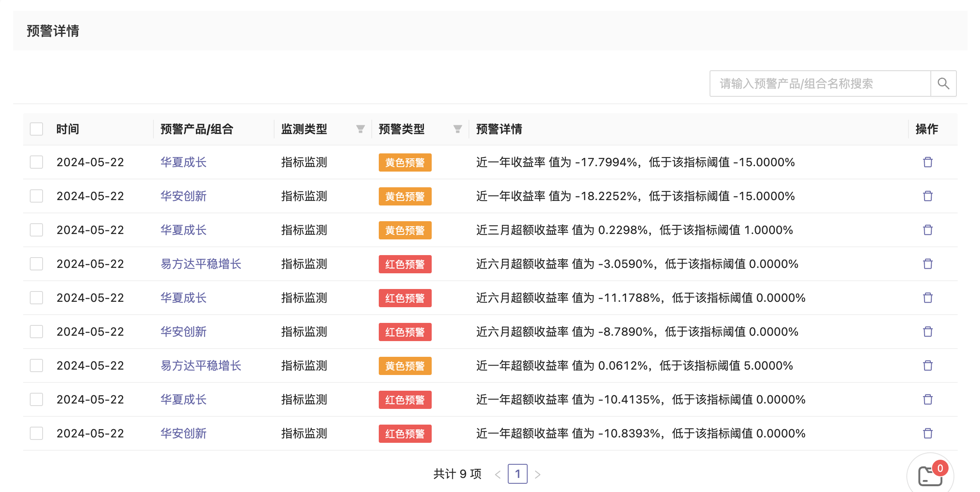Viewport: 980px width, 492px height.
Task: Go to next page arrow
Action: pyautogui.click(x=537, y=474)
